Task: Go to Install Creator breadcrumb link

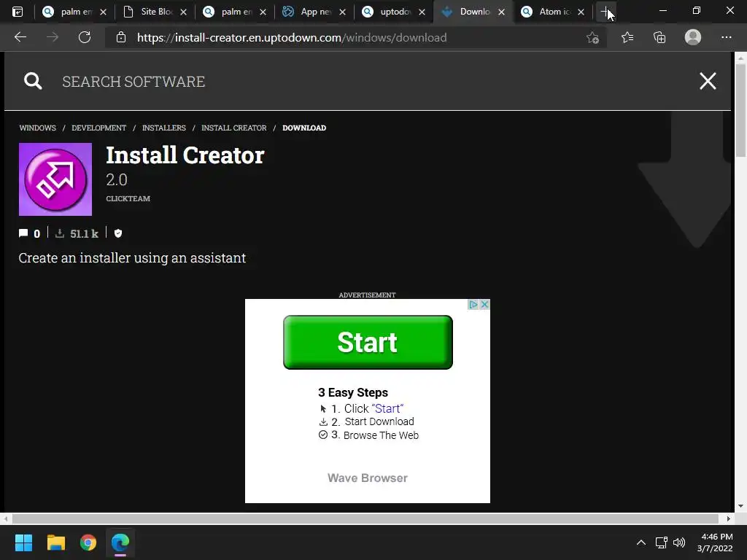Action: click(234, 128)
